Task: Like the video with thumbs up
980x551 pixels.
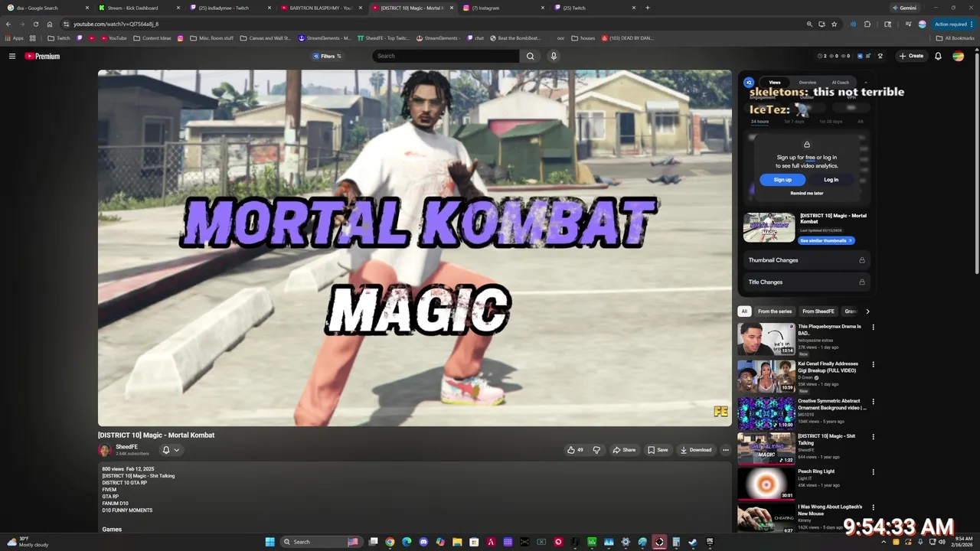Action: click(575, 450)
